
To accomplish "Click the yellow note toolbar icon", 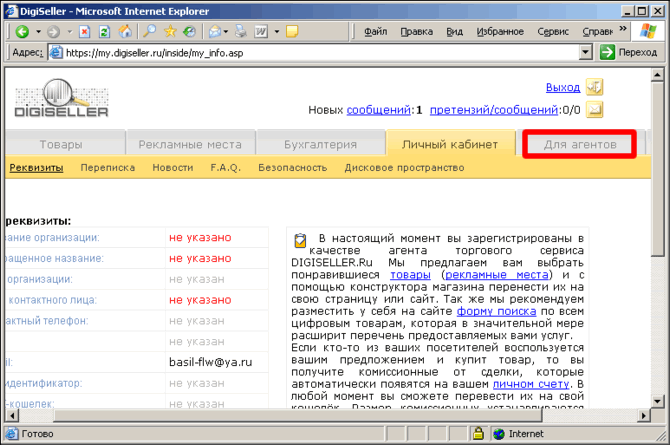I will click(x=292, y=32).
